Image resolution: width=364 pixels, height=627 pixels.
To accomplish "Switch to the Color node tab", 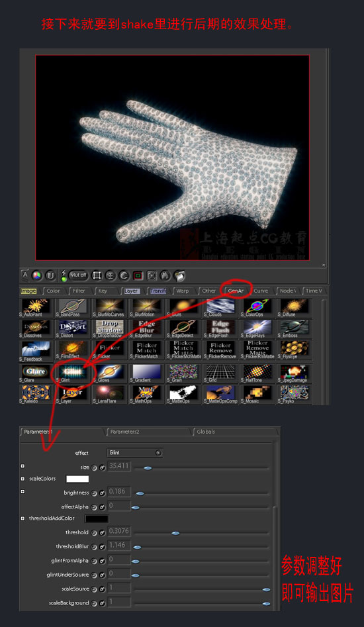I will coord(53,291).
